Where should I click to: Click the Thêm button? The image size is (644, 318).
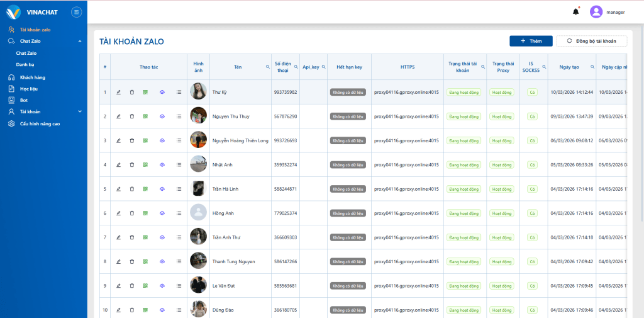click(x=531, y=41)
